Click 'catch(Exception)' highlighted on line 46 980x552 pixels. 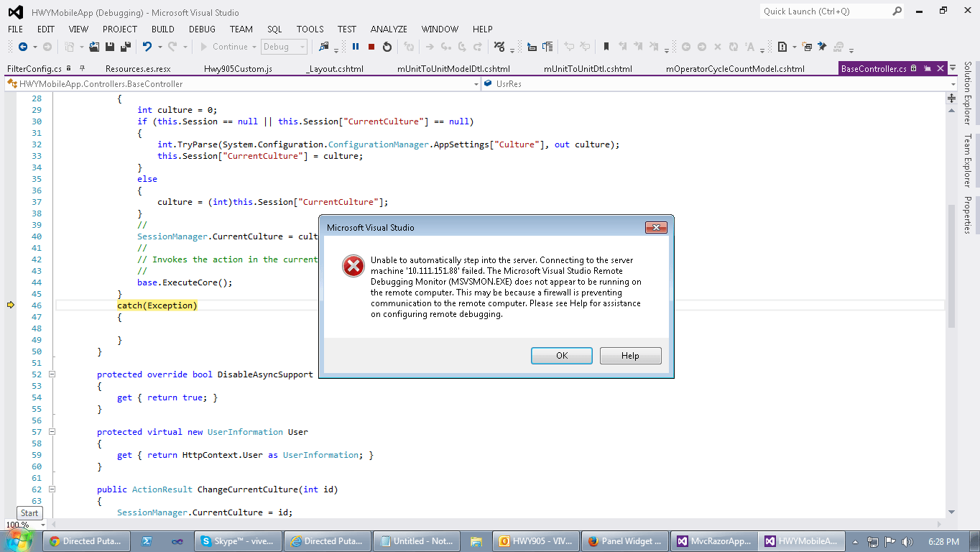[x=157, y=305]
